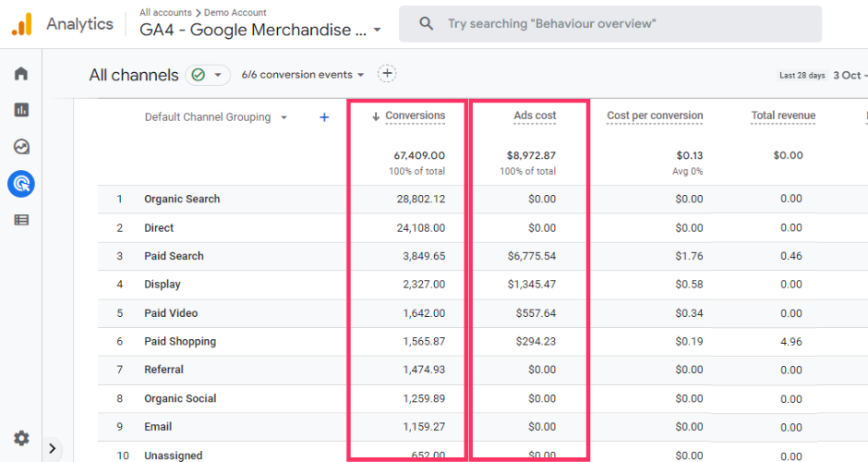The height and width of the screenshot is (462, 868).
Task: Open Default Channel Grouping dropdown
Action: click(216, 117)
